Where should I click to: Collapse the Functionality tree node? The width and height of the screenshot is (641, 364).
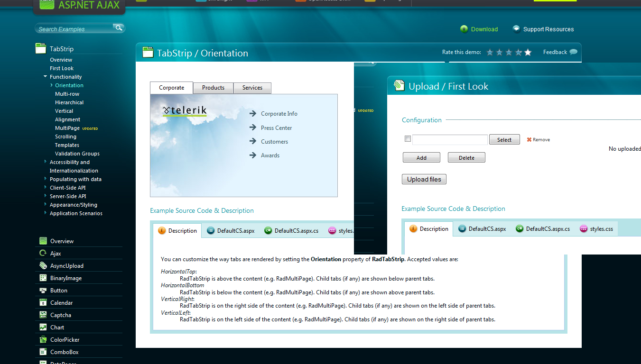click(x=46, y=76)
